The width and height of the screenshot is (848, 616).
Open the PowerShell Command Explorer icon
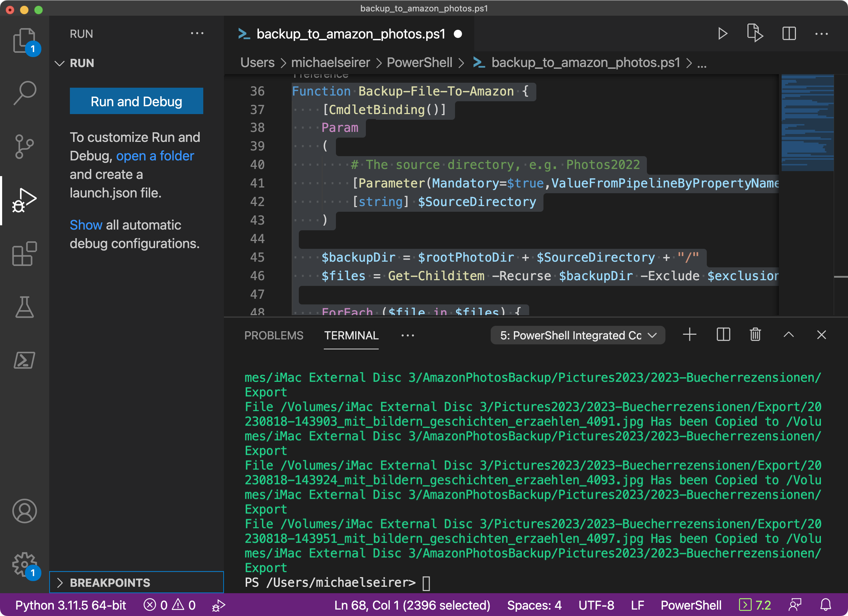pyautogui.click(x=25, y=360)
